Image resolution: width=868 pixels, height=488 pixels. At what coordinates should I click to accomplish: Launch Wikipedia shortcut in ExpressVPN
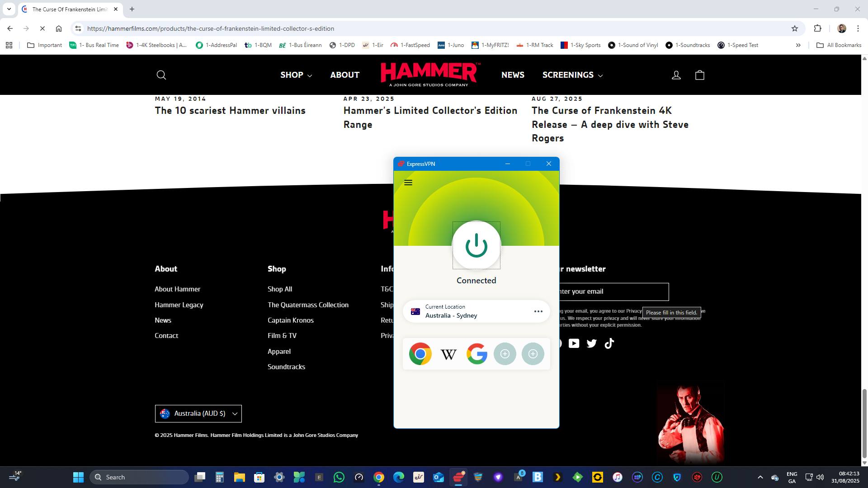click(x=448, y=354)
